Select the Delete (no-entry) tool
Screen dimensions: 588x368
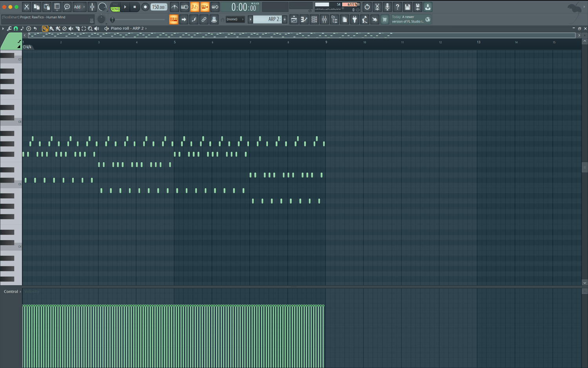[65, 29]
